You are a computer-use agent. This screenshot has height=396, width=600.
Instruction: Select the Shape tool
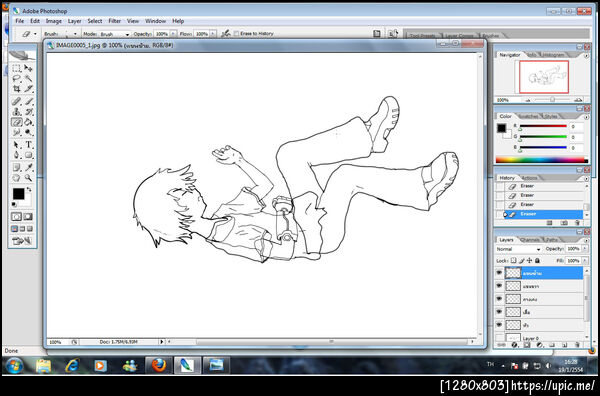click(28, 155)
